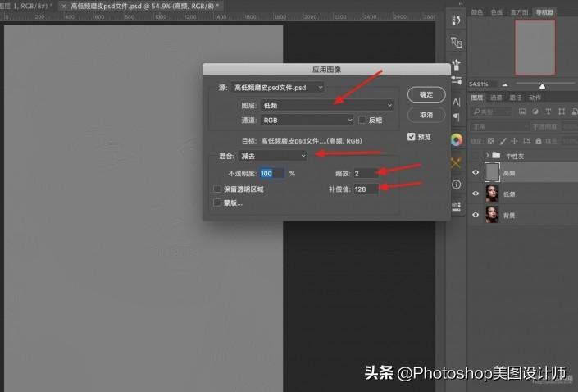Enable the 保留透明区域 checkbox

[217, 189]
